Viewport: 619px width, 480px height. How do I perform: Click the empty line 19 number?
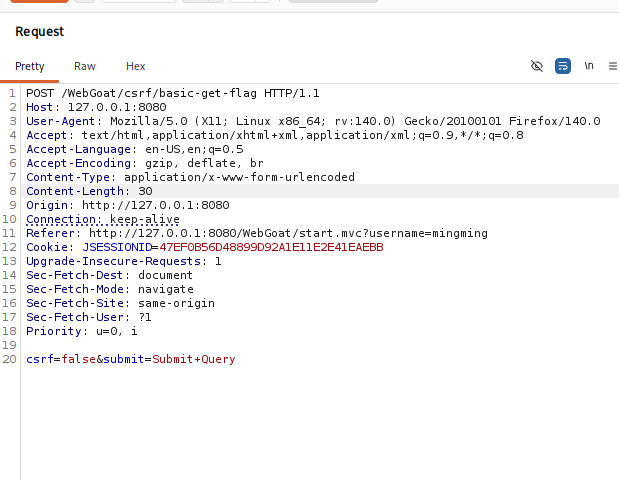9,345
